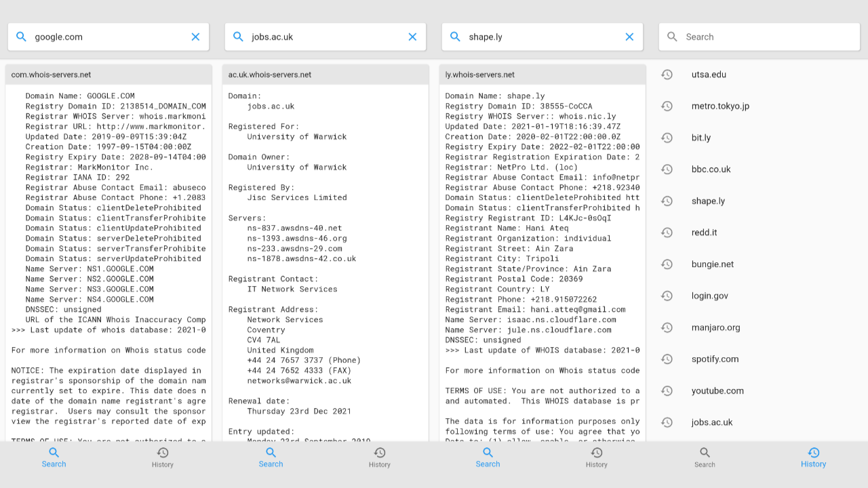Click networks@warwick.ac.uk email text
Screen dimensions: 868x488
(299, 380)
